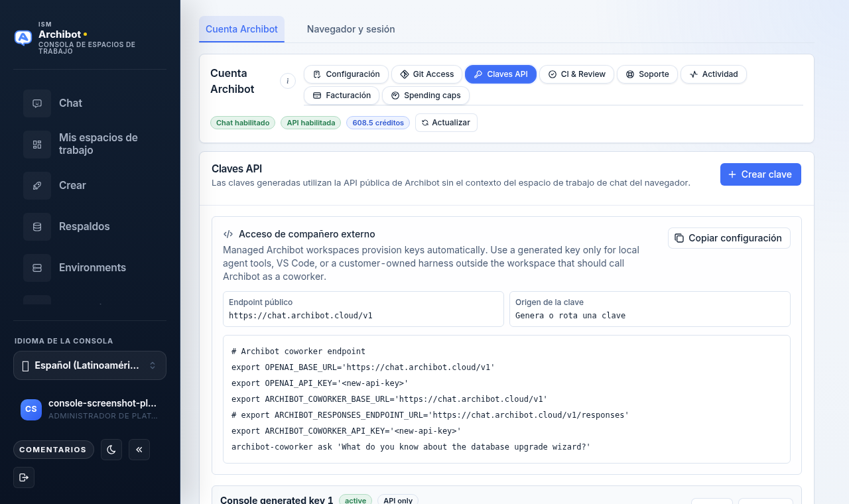Open the console language dropdown

pyautogui.click(x=90, y=365)
